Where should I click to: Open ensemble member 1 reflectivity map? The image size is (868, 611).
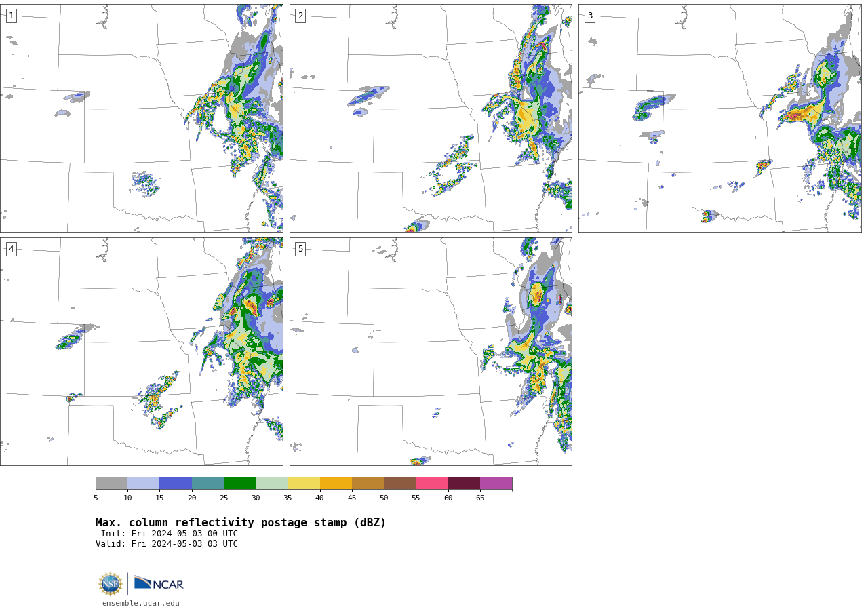click(142, 118)
